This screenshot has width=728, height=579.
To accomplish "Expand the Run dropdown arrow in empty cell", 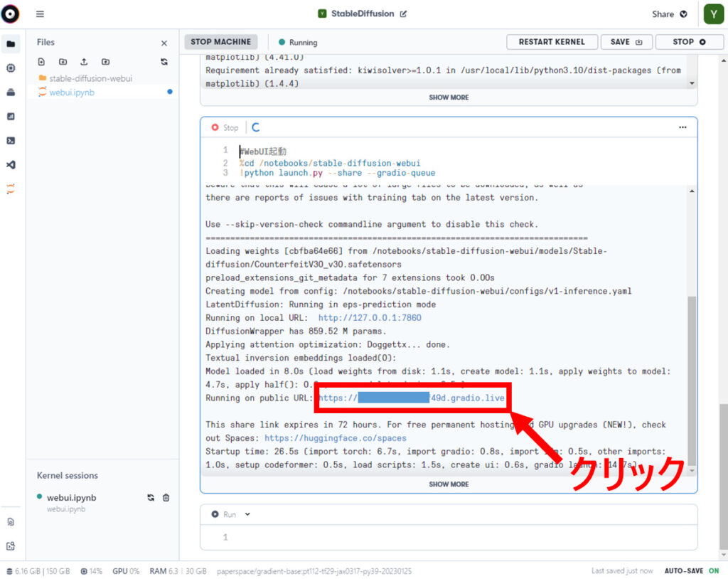I will [x=247, y=514].
